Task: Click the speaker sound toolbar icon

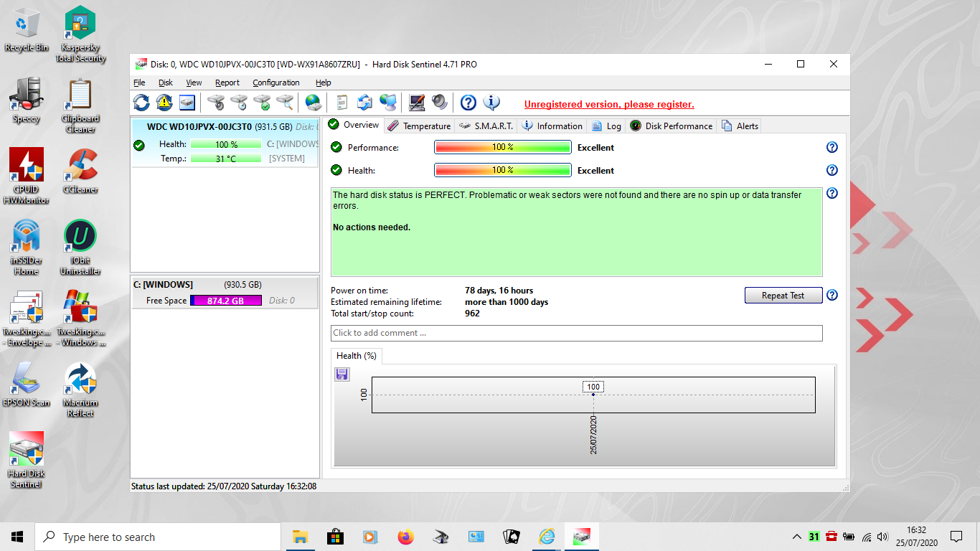Action: tap(439, 103)
